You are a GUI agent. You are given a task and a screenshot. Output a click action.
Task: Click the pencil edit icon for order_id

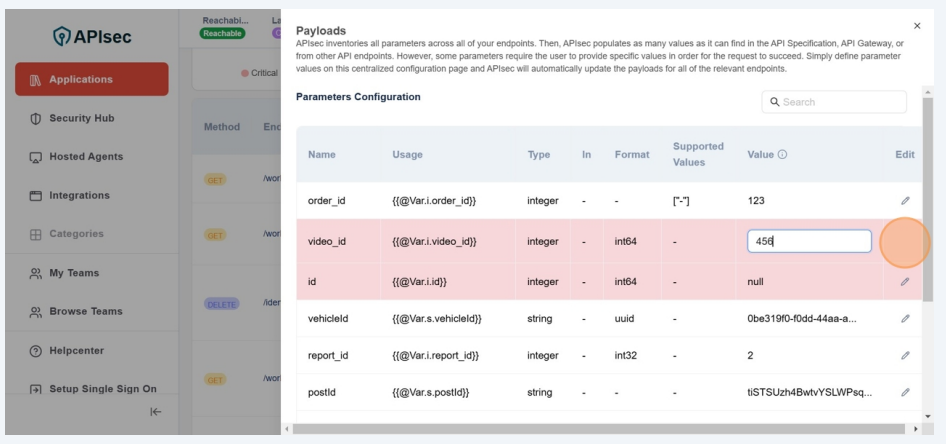pyautogui.click(x=905, y=200)
